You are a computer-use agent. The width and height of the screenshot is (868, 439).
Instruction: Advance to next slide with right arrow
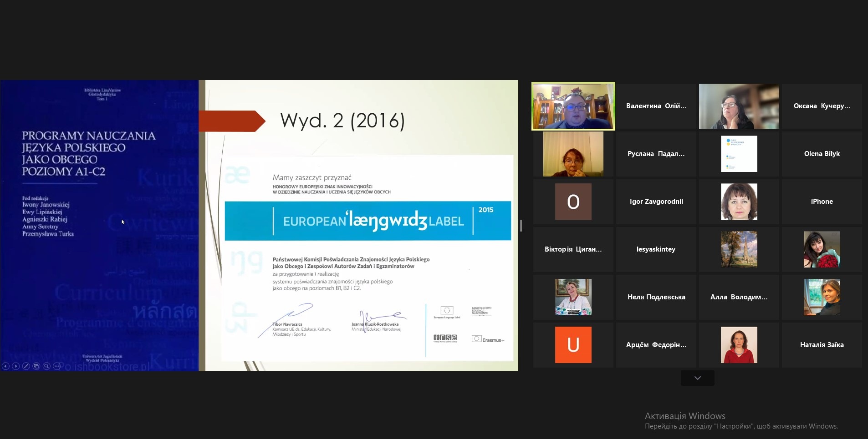coord(16,366)
